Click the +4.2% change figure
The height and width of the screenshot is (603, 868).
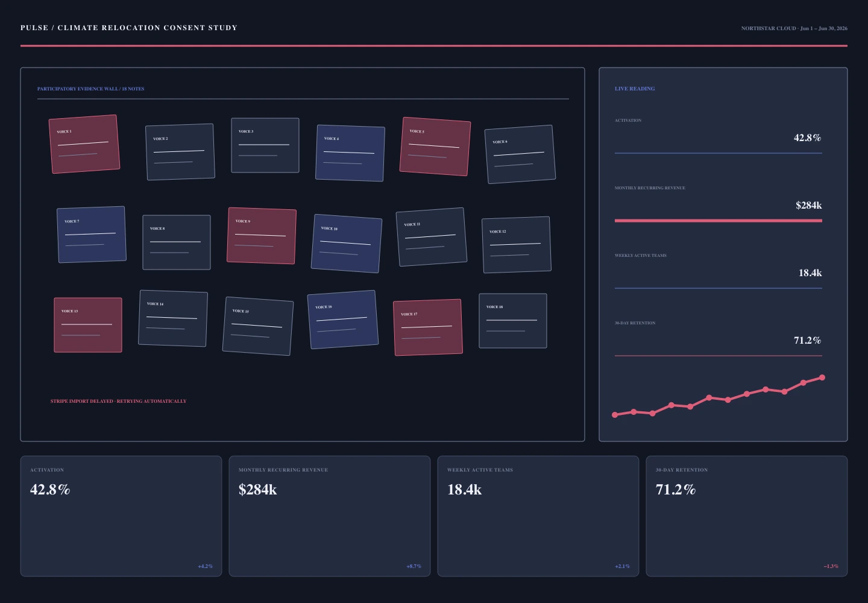[x=205, y=566]
